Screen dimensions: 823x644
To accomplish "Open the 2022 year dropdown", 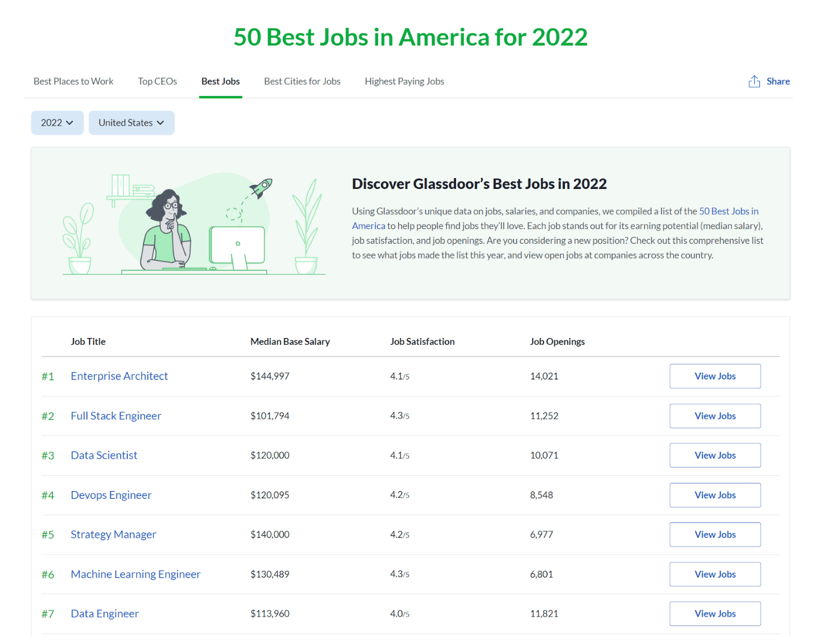I will (x=57, y=122).
